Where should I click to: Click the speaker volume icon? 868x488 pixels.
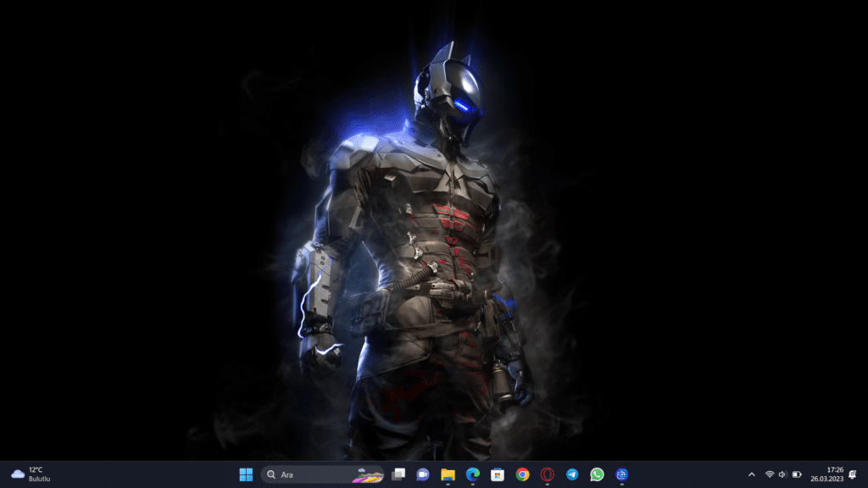(782, 474)
